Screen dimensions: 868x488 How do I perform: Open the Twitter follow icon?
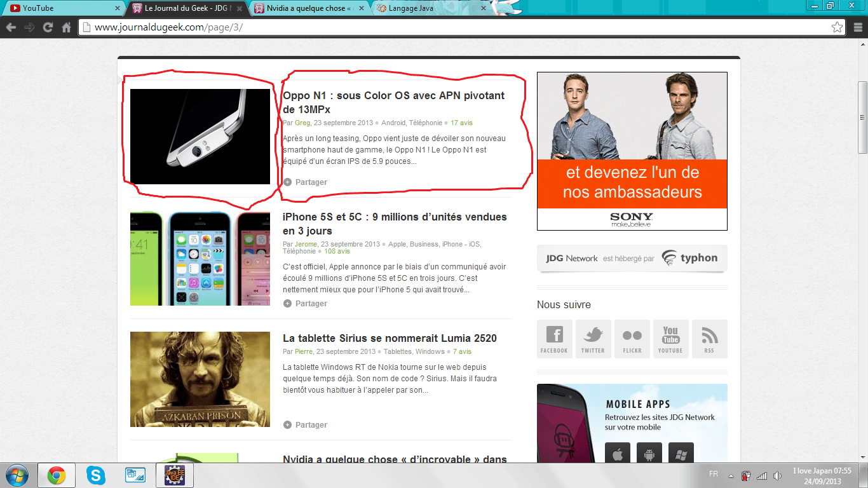point(593,339)
